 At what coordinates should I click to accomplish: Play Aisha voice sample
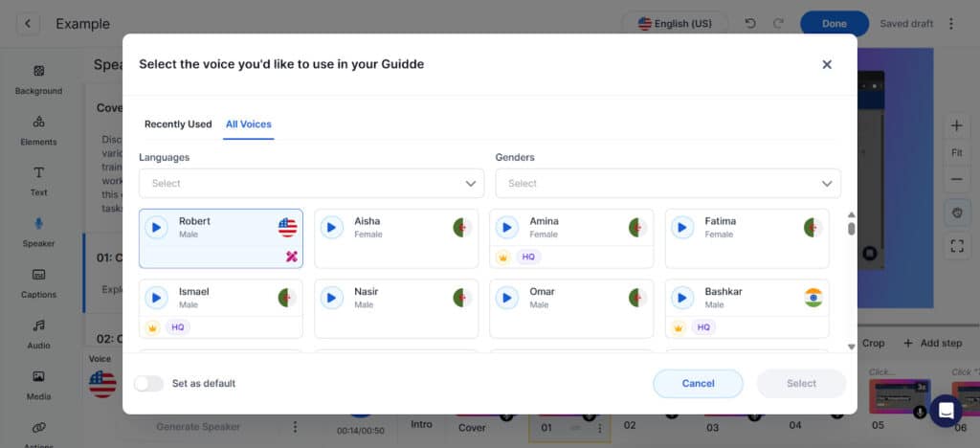coord(332,228)
